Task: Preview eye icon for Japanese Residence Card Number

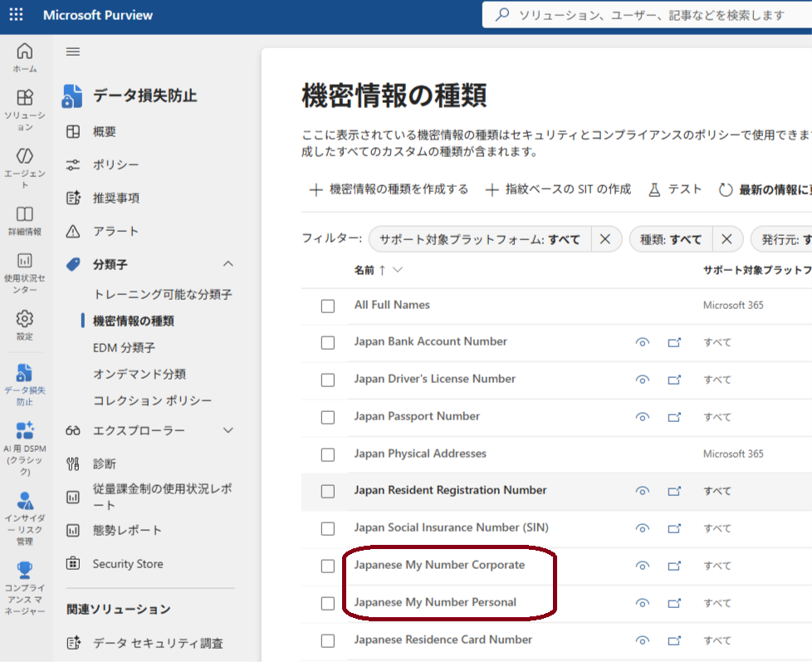Action: click(642, 640)
